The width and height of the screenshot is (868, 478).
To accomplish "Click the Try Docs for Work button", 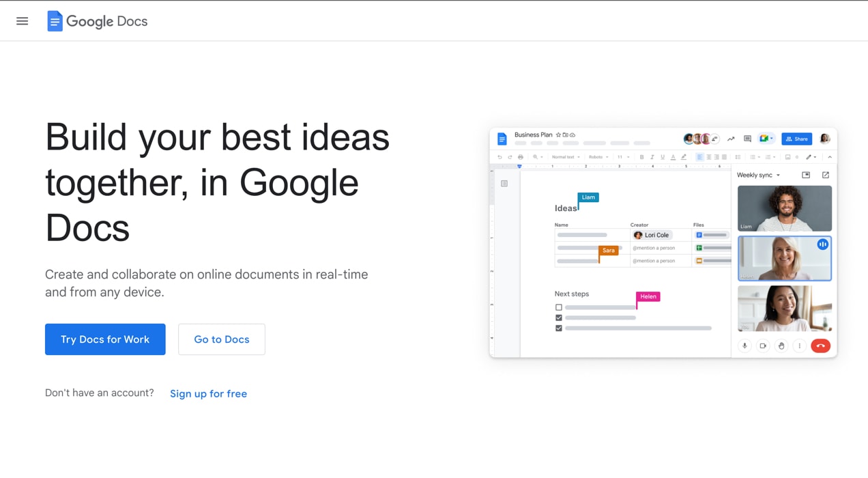I will click(105, 339).
